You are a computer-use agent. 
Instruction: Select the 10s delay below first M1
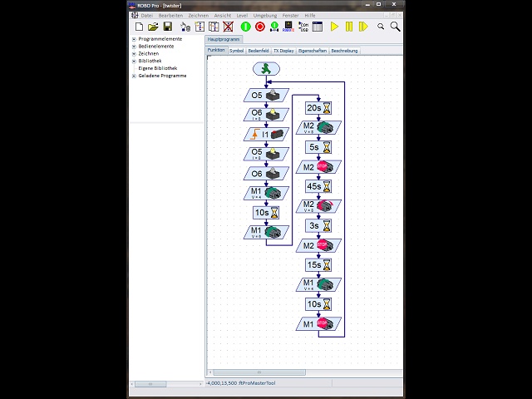coord(266,213)
